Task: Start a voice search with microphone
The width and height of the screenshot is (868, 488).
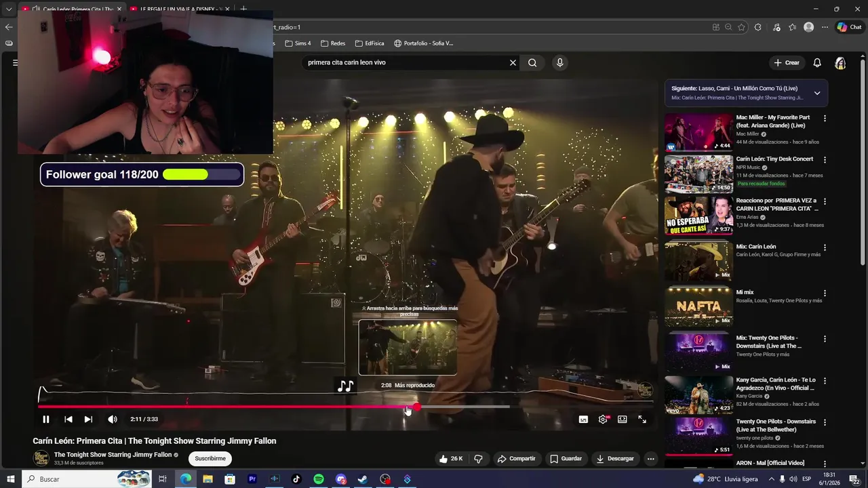Action: point(559,62)
